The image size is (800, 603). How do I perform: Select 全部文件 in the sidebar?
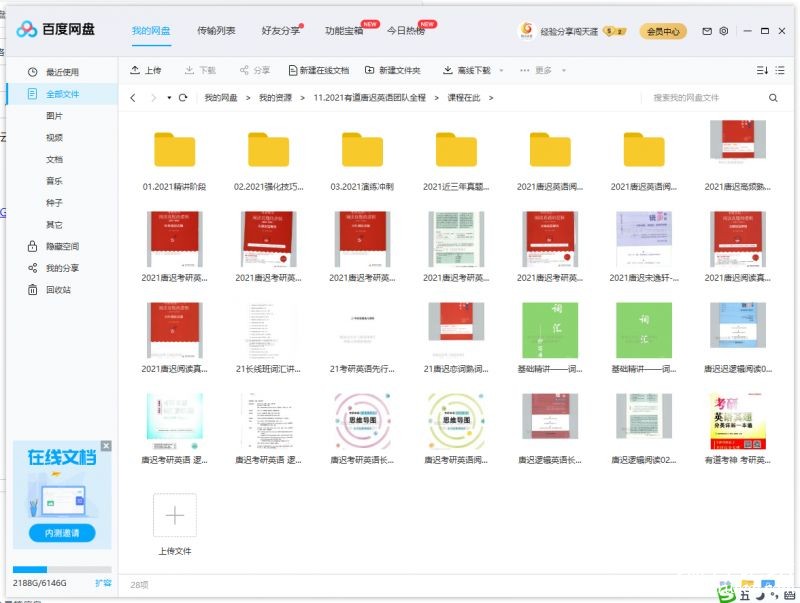(x=62, y=94)
